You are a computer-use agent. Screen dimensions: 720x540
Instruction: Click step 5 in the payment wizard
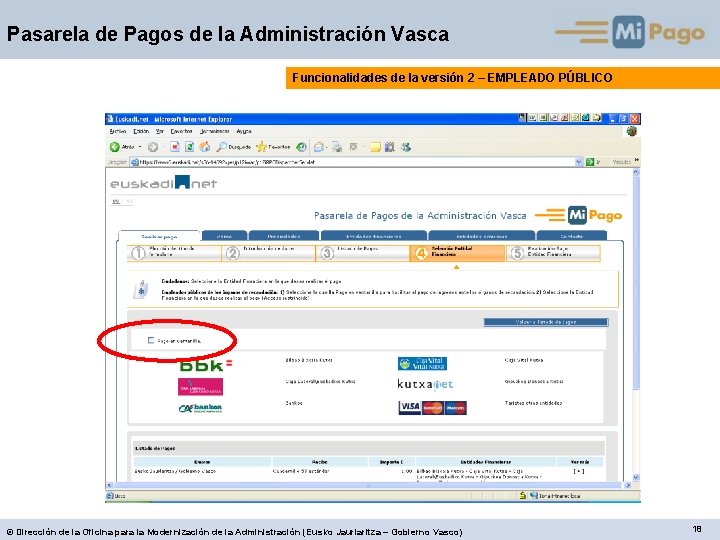pos(553,253)
